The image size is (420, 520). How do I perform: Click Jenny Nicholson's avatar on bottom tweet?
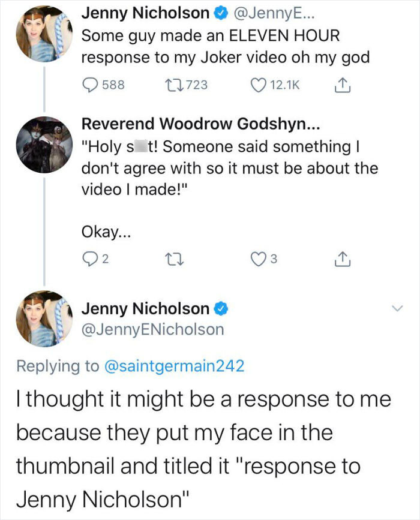[x=43, y=318]
